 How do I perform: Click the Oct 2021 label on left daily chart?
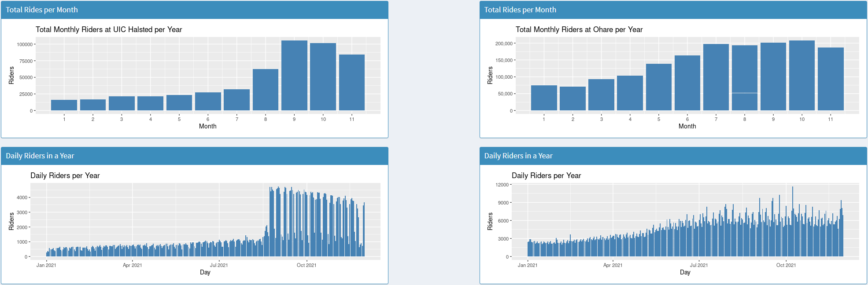(307, 265)
